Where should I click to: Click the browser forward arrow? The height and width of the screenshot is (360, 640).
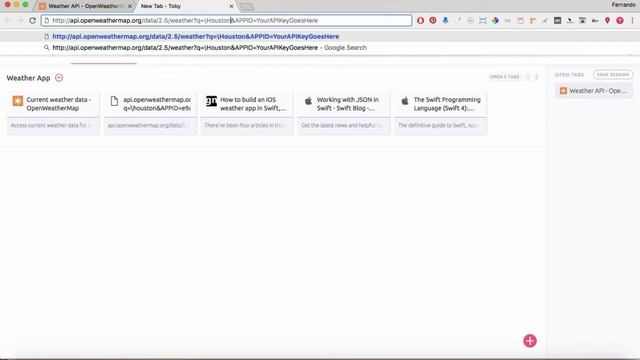point(20,20)
